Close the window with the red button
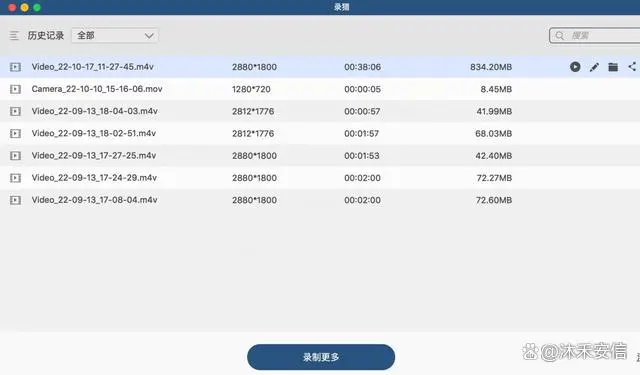The width and height of the screenshot is (640, 375). 12,7
